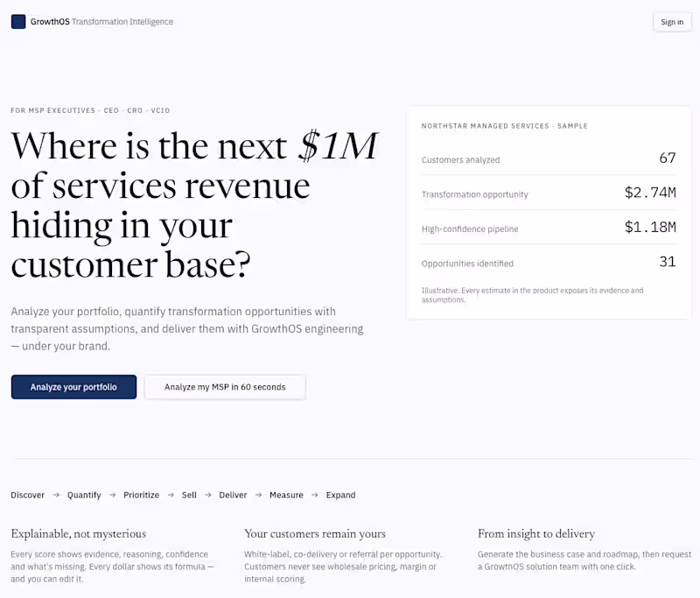
Task: Select Analyze my MSP in 60 seconds
Action: click(225, 387)
